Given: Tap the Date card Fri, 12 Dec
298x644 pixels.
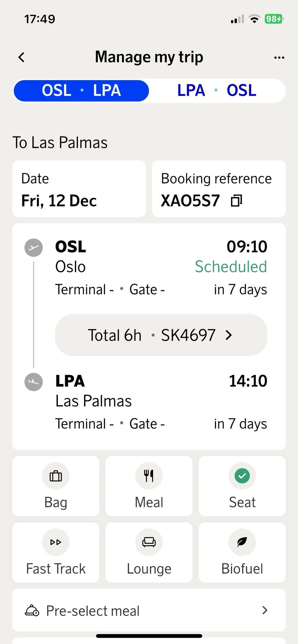Looking at the screenshot, I should point(79,189).
